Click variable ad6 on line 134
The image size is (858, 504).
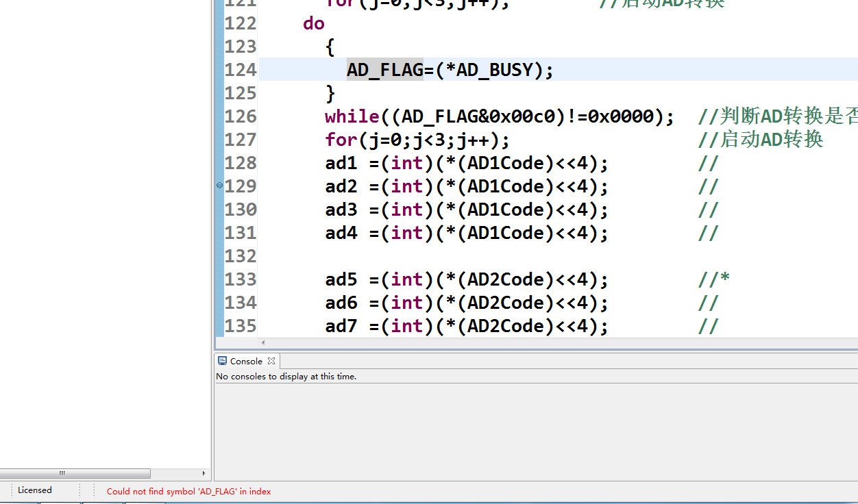[x=341, y=303]
